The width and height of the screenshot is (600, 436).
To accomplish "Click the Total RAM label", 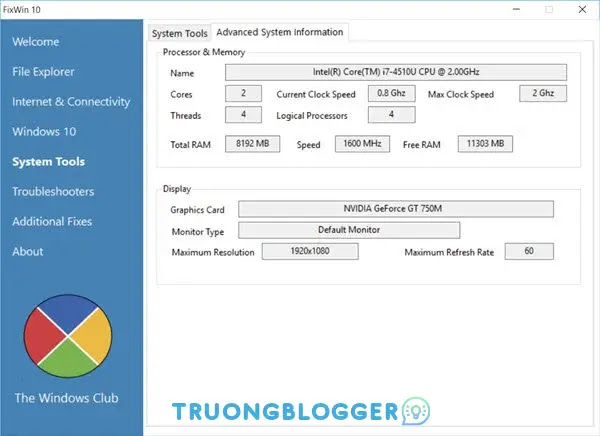I will pyautogui.click(x=190, y=145).
